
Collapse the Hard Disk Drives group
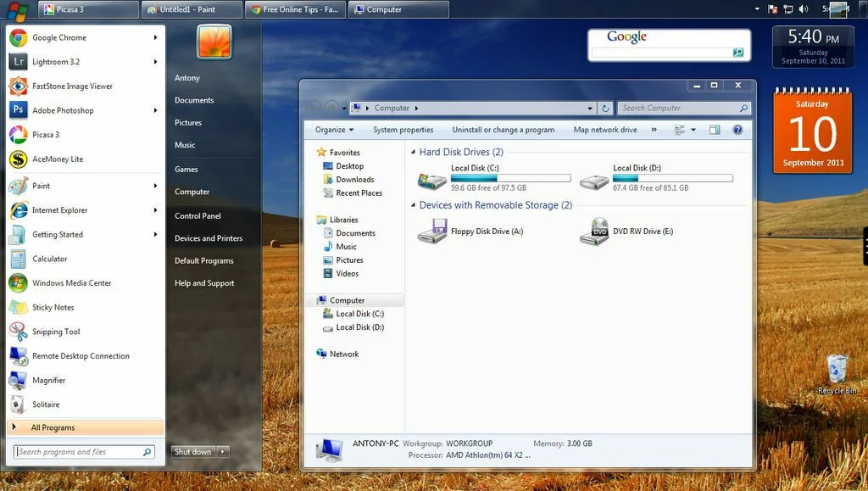click(413, 153)
